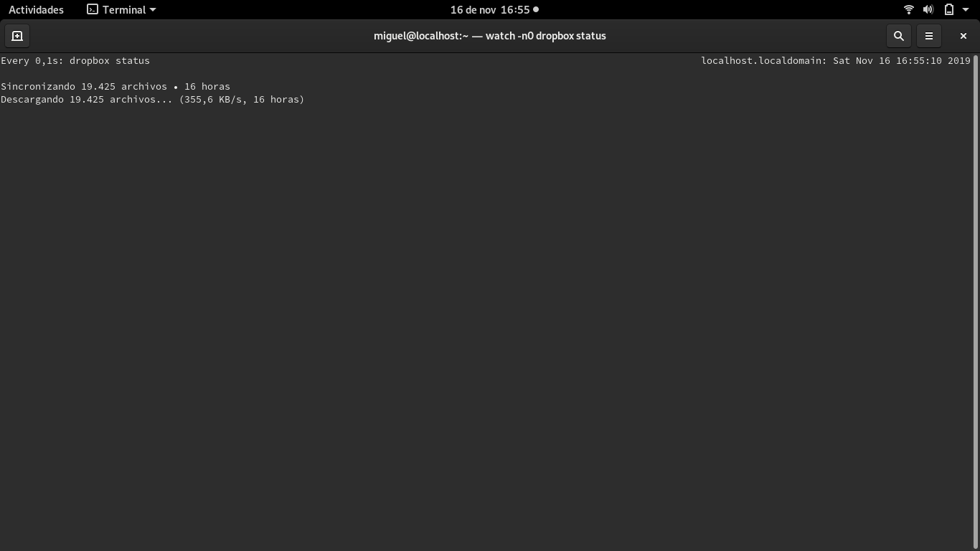Open the terminal hamburger menu
The image size is (980, 551).
click(x=928, y=36)
